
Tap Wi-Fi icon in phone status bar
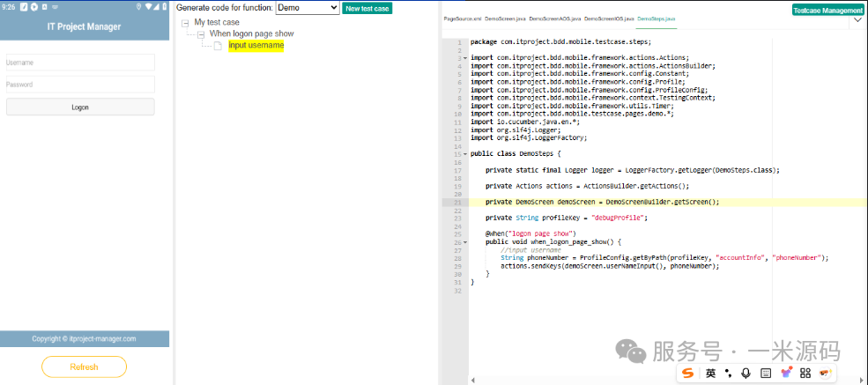click(x=148, y=7)
